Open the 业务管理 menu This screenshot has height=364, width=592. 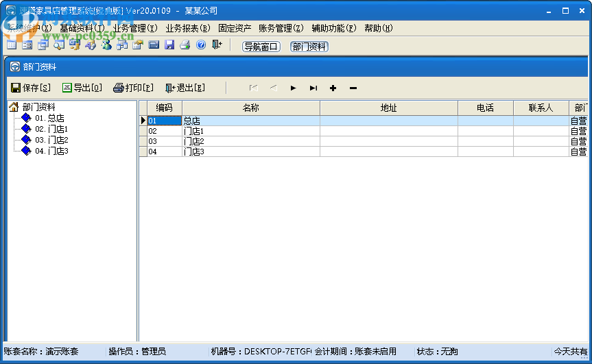point(135,28)
